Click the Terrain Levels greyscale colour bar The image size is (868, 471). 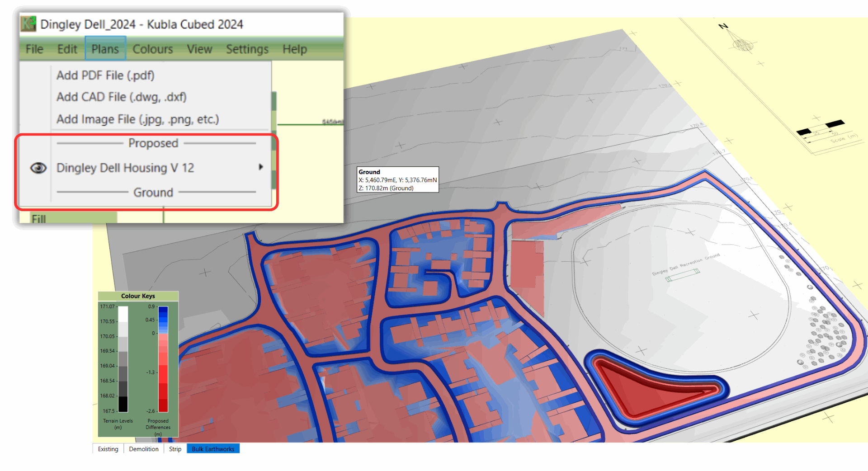click(x=123, y=359)
